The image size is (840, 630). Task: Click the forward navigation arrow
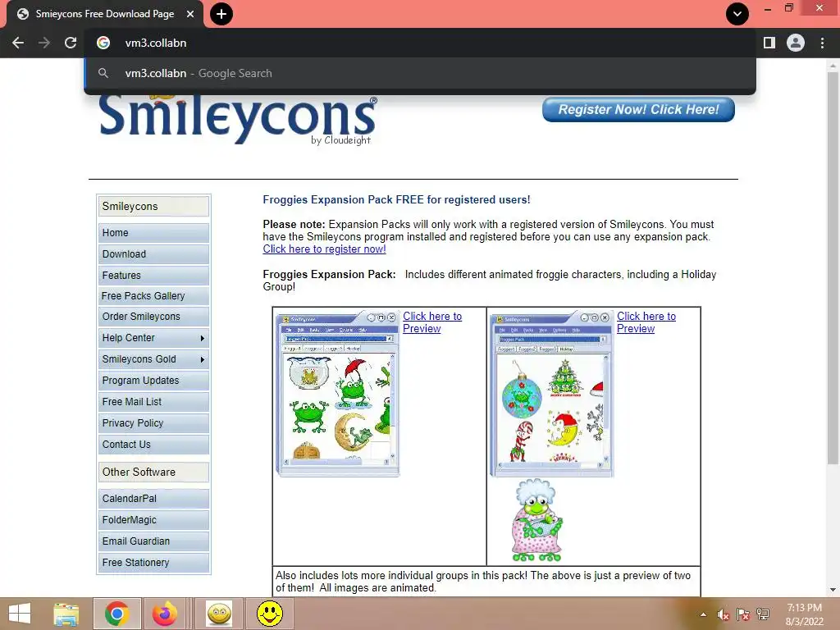pos(44,43)
